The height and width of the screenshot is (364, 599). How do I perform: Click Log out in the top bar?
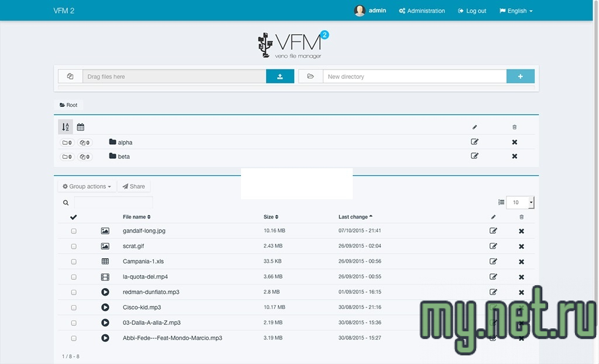(471, 11)
